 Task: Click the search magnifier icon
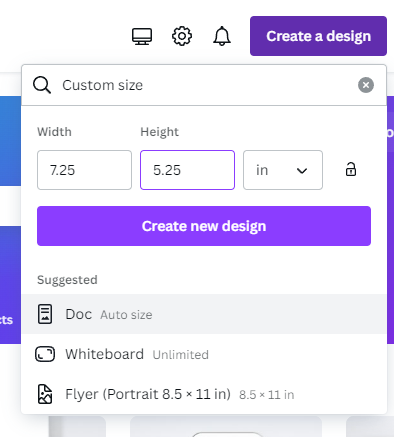(x=42, y=85)
